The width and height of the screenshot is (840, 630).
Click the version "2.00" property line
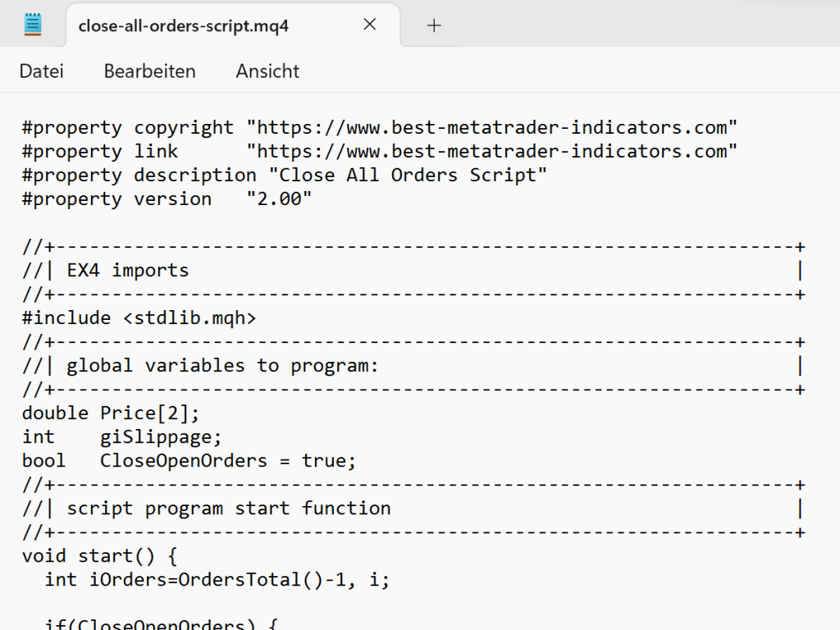click(164, 199)
